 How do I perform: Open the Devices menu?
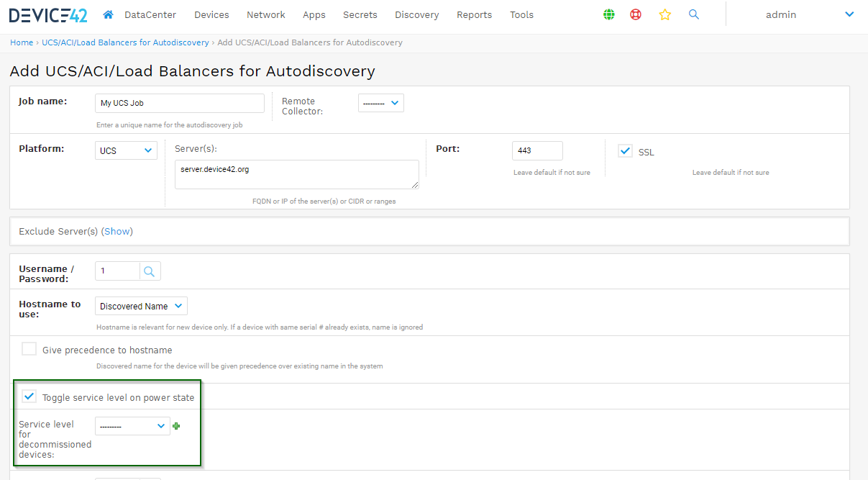click(x=211, y=14)
